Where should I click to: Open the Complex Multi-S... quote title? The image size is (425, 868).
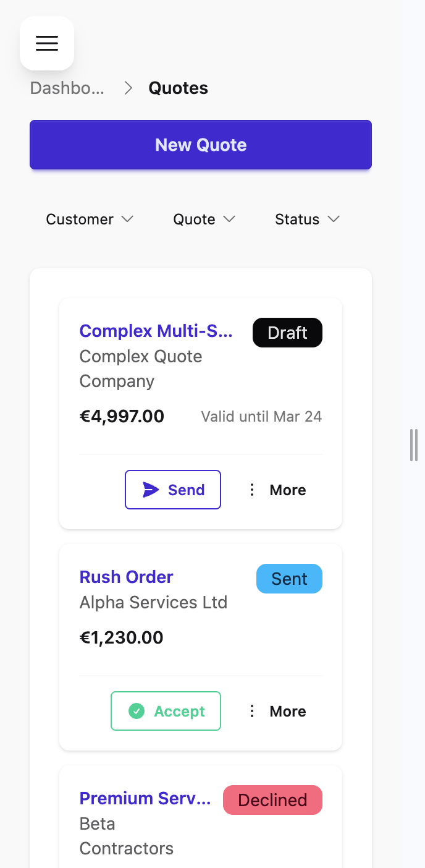tap(156, 331)
